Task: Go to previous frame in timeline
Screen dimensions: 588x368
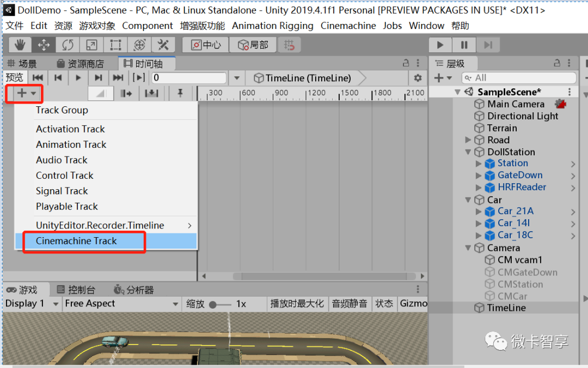Action: point(58,78)
